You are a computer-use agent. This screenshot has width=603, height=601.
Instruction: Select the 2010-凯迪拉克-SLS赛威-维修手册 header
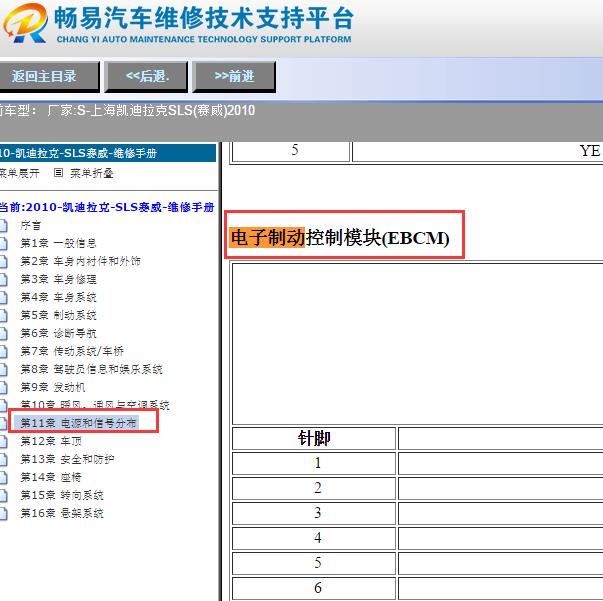click(108, 153)
